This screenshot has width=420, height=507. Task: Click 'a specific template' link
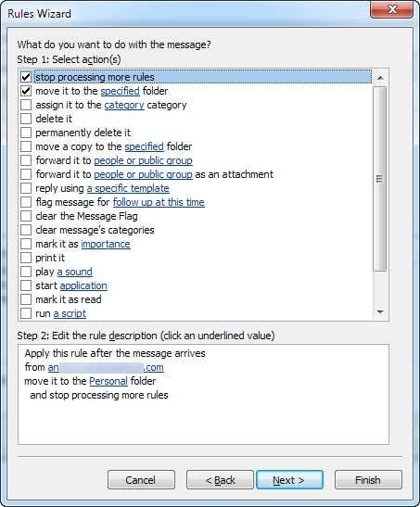click(128, 188)
